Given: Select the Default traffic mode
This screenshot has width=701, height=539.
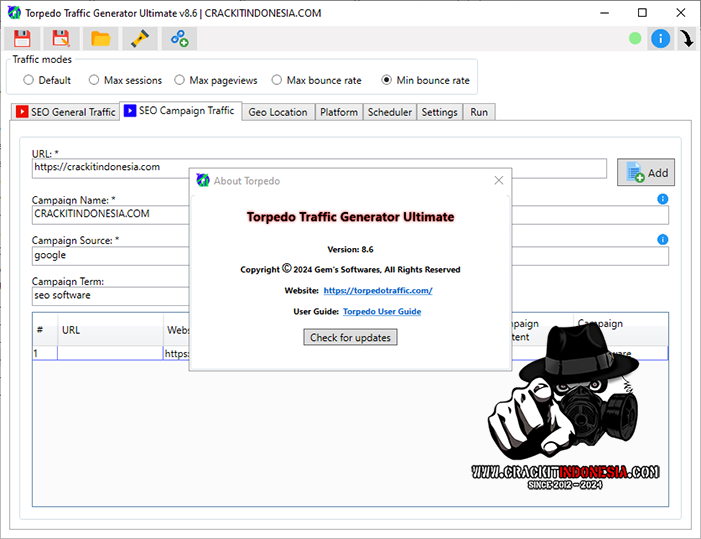Looking at the screenshot, I should point(28,80).
